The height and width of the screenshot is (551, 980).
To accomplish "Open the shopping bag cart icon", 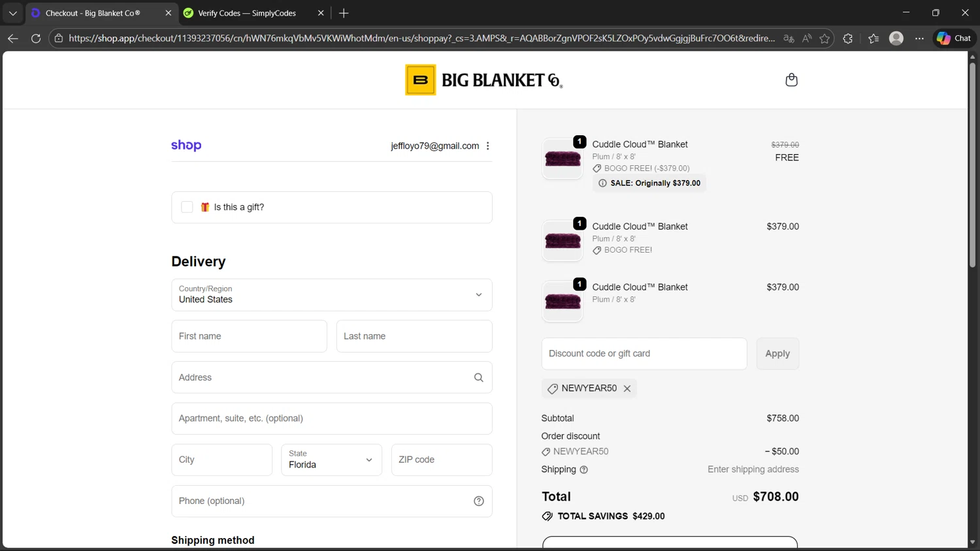I will 791,80.
